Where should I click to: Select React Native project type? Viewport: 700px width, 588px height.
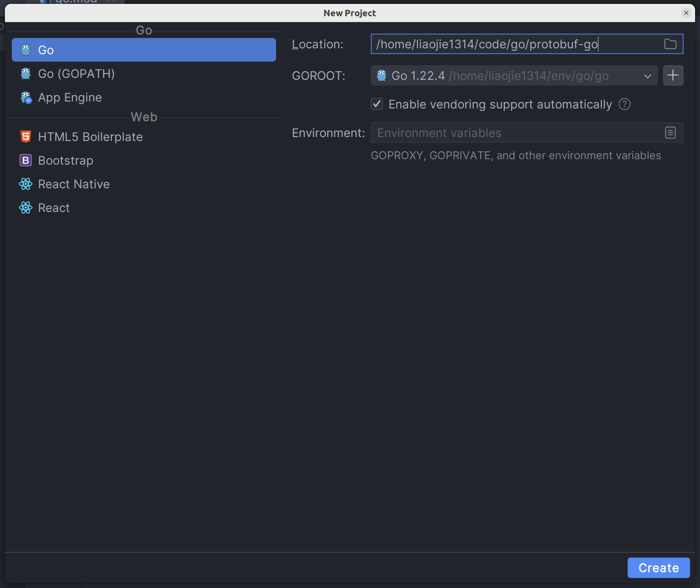pos(143,184)
